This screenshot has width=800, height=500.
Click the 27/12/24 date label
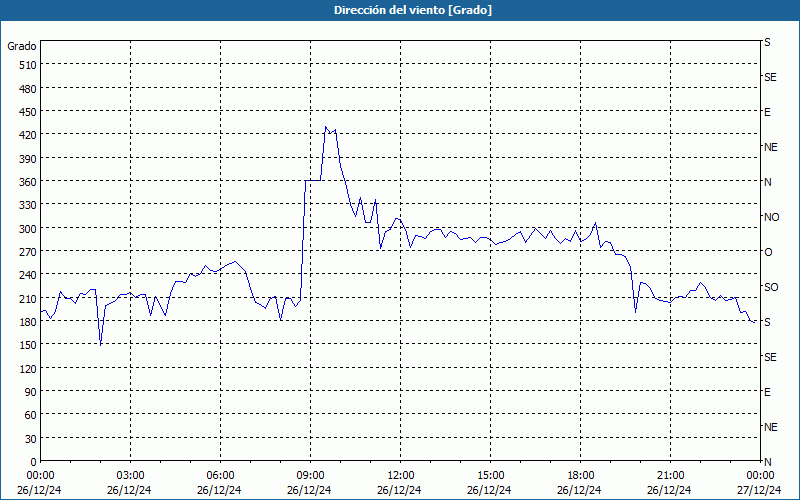pos(759,490)
